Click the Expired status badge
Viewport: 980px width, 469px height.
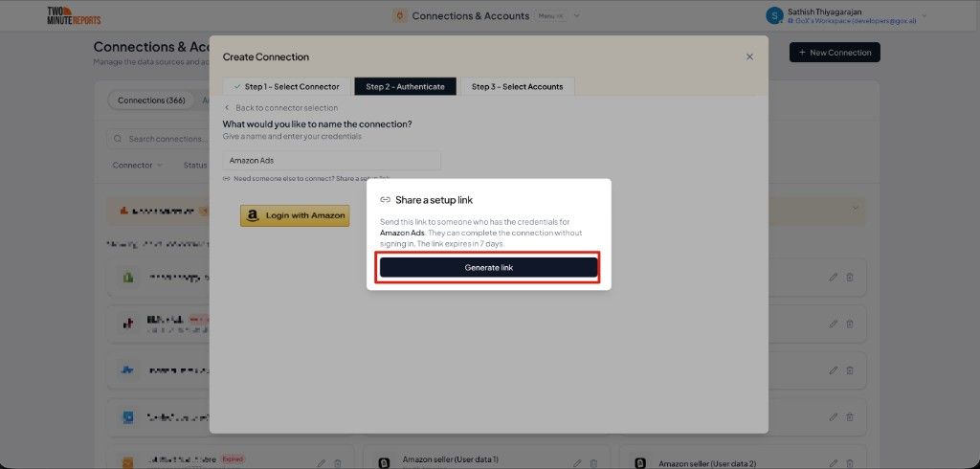pyautogui.click(x=233, y=459)
